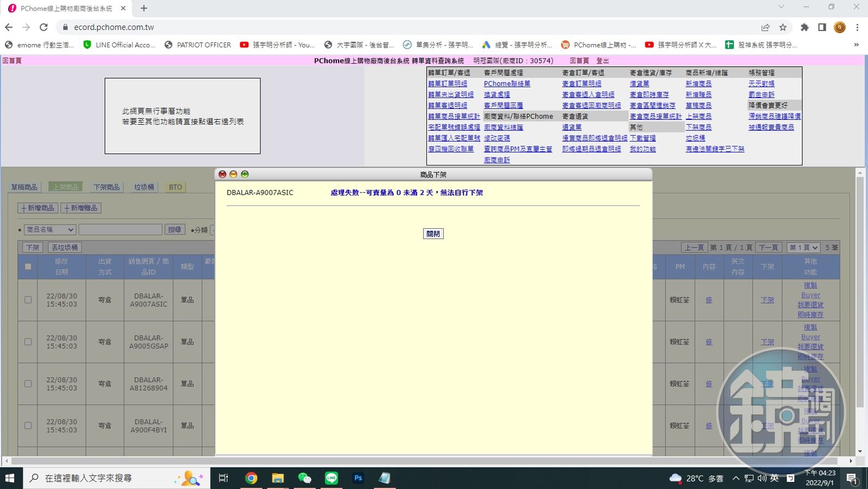Open LINE app in the taskbar
The image size is (868, 489).
331,478
